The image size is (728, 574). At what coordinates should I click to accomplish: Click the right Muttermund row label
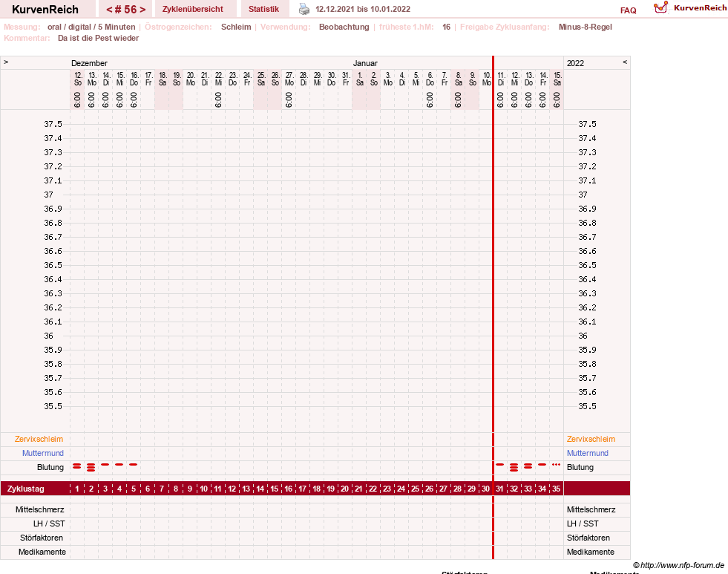pos(587,453)
